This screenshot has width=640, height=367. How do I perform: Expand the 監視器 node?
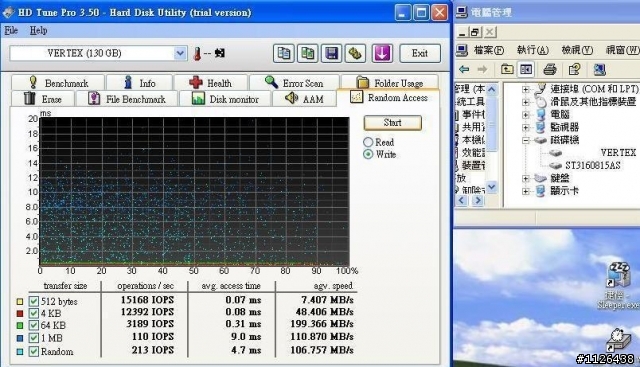coord(526,128)
